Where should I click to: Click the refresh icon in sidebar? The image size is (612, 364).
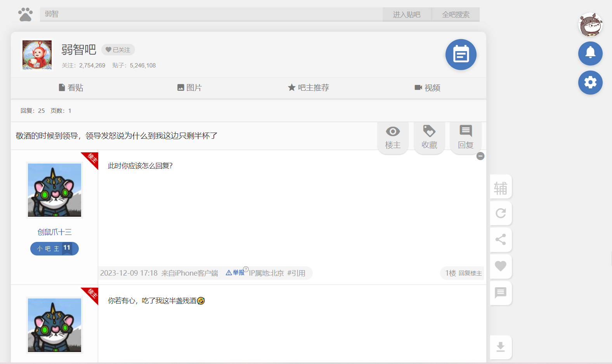(501, 213)
